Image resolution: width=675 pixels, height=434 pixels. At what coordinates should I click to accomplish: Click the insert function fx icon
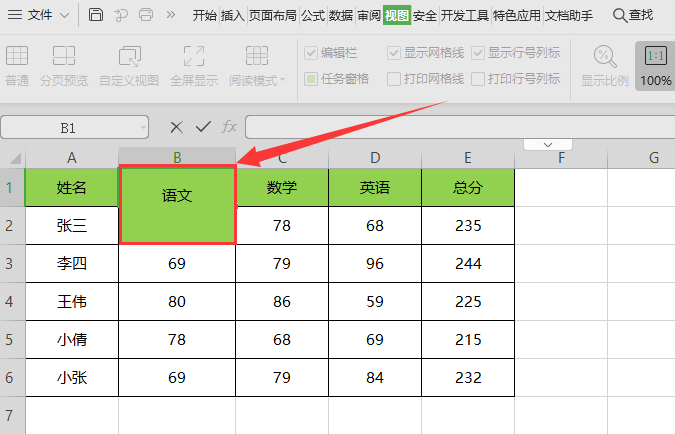229,127
